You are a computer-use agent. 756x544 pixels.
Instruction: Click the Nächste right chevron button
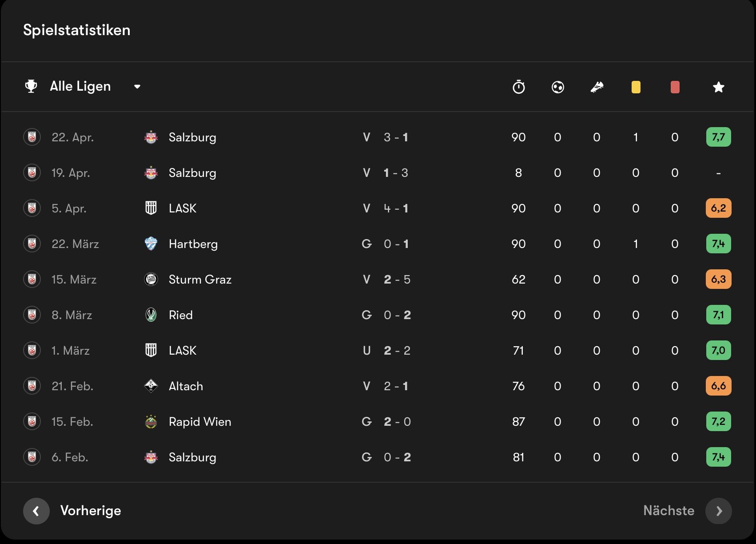(718, 511)
